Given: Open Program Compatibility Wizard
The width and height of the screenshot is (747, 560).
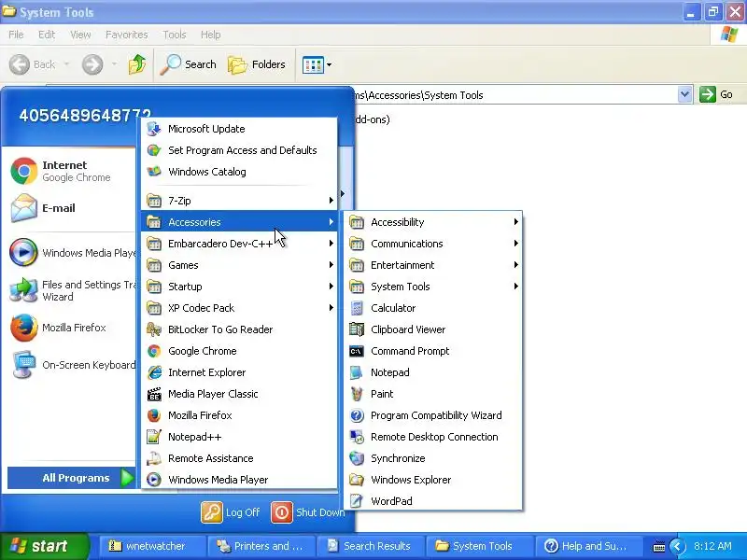Looking at the screenshot, I should pyautogui.click(x=433, y=415).
